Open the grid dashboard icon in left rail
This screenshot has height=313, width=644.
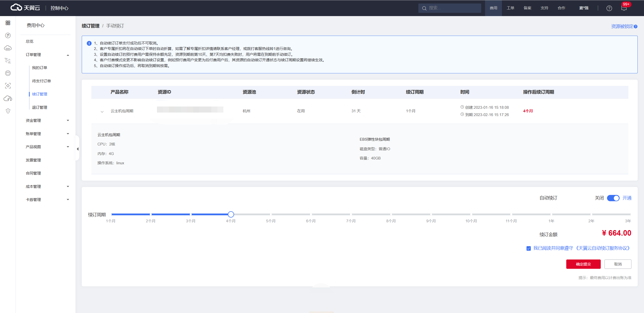(x=8, y=23)
